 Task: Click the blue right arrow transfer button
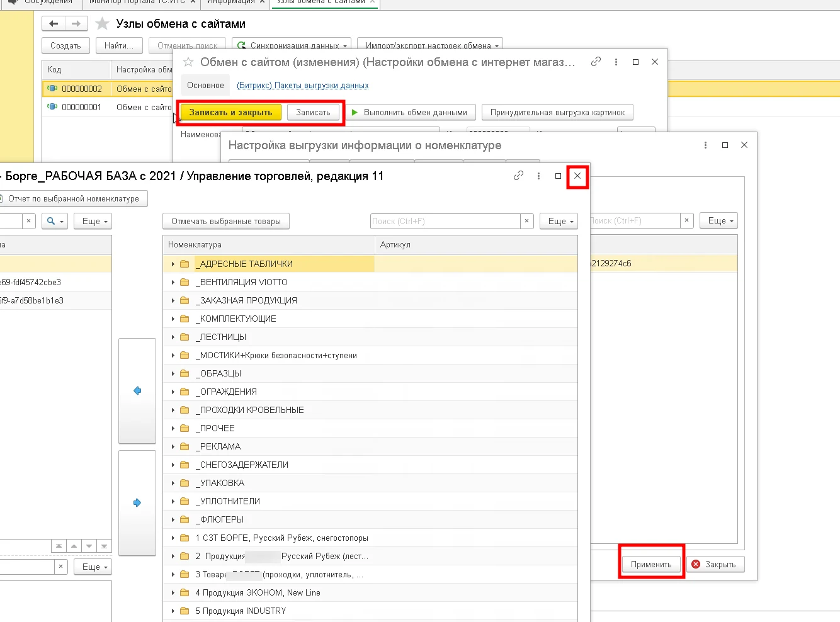click(137, 503)
